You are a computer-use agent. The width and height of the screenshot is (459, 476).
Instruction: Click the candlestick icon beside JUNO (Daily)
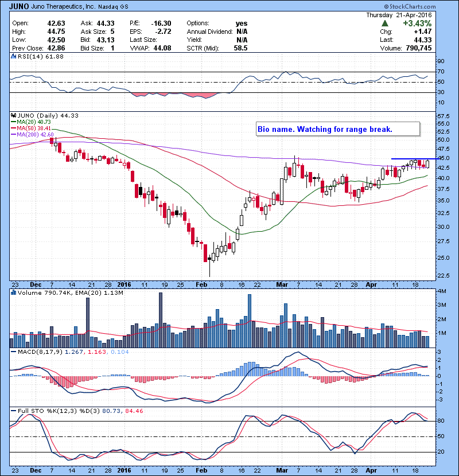point(13,116)
